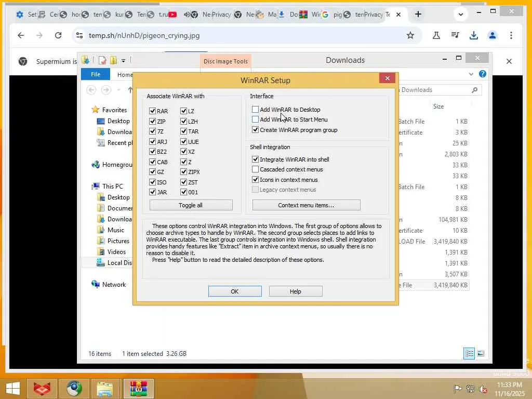532x399 pixels.
Task: Click the properties icon in Explorer title bar
Action: 102,60
